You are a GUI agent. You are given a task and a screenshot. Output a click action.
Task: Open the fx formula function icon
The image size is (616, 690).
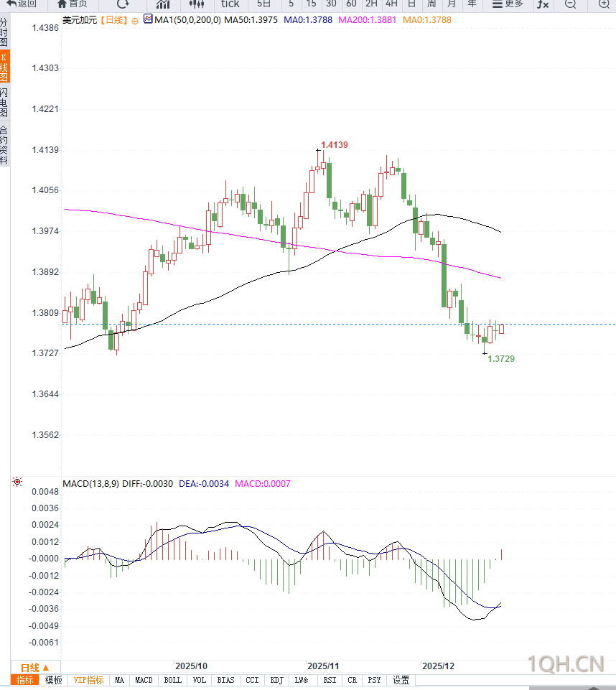pyautogui.click(x=543, y=4)
